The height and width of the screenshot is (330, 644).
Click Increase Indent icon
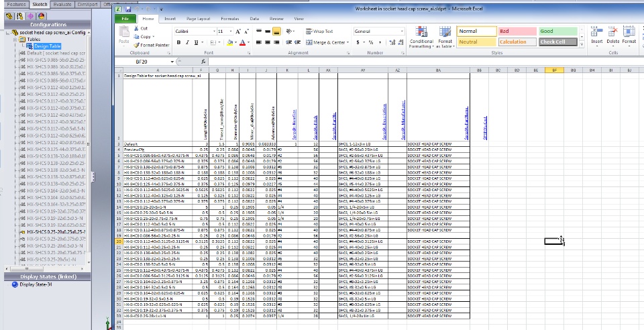pyautogui.click(x=297, y=42)
